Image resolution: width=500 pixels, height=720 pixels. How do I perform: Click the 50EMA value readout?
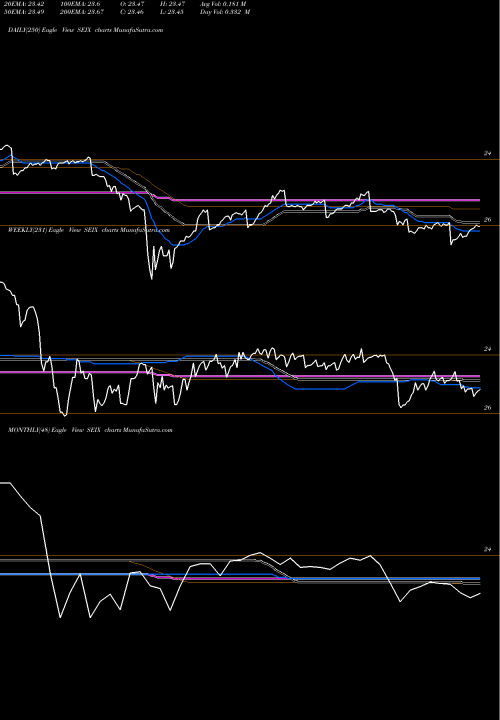[24, 12]
